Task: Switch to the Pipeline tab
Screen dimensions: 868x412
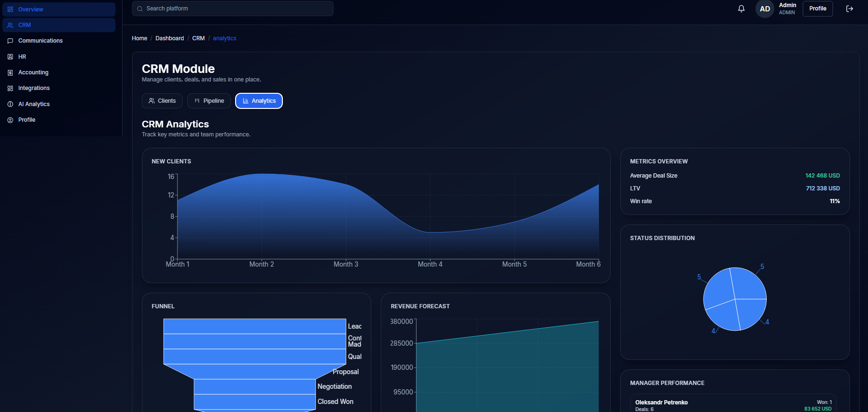Action: 209,101
